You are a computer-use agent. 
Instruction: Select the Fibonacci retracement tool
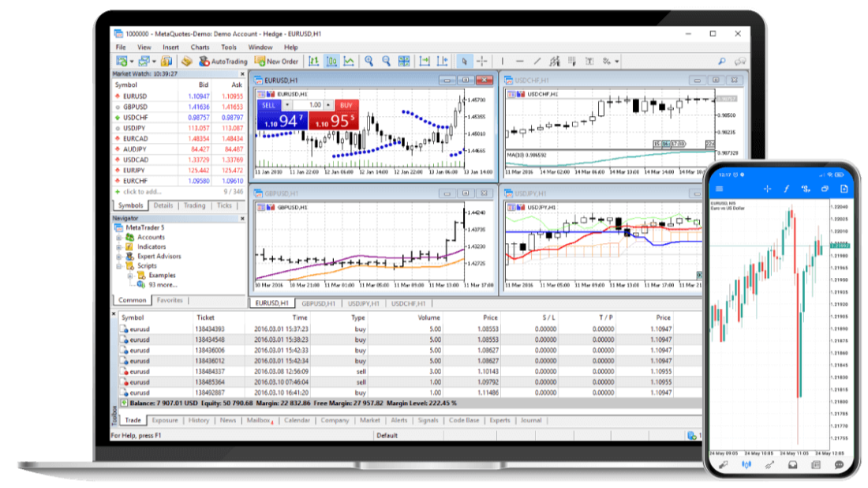572,62
